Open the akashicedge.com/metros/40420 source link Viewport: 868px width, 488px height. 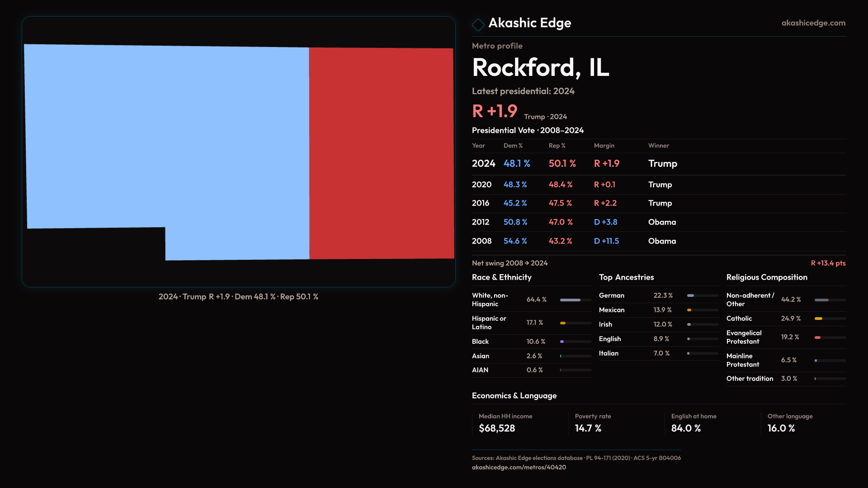pos(519,467)
